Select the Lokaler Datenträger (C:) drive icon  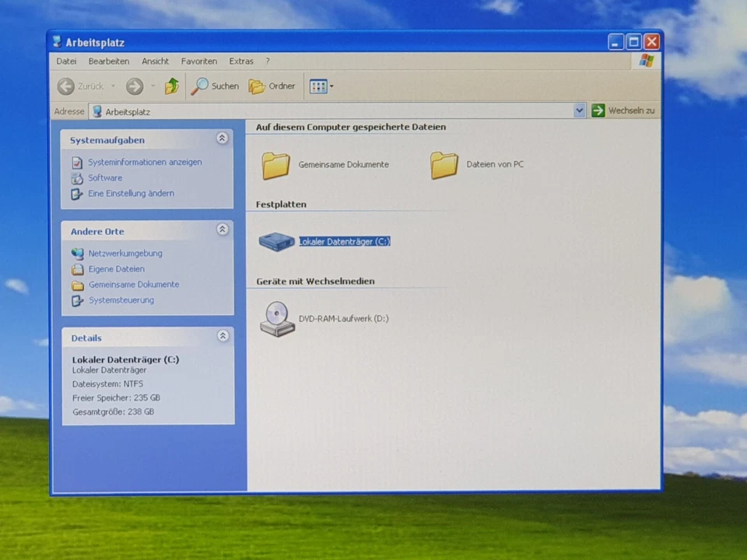pyautogui.click(x=276, y=241)
